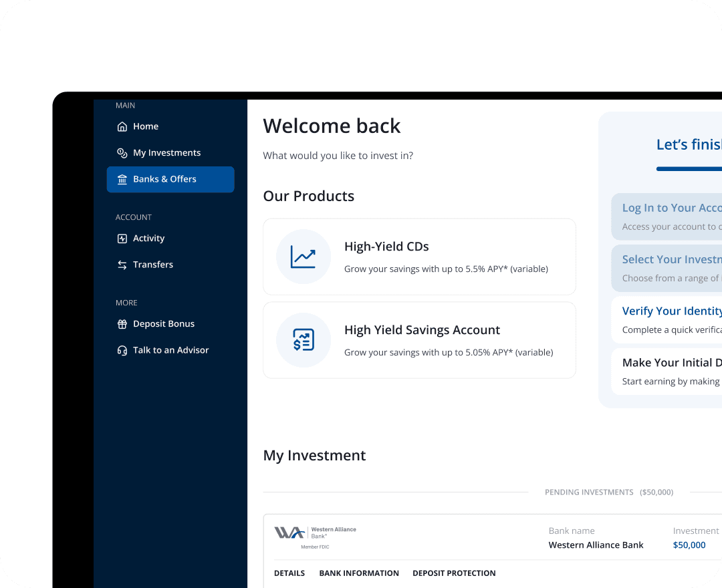Click the High-Yield CDs chart icon
This screenshot has width=722, height=588.
click(303, 257)
